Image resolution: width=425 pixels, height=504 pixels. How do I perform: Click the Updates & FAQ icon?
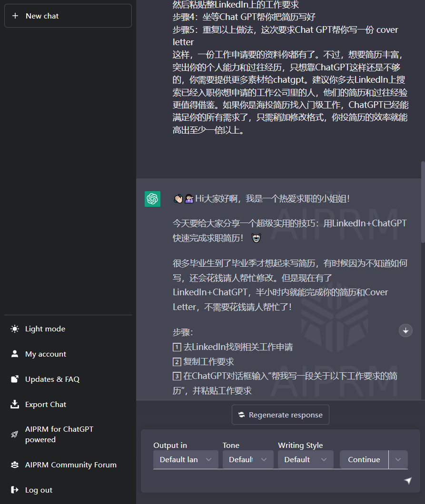pos(15,379)
